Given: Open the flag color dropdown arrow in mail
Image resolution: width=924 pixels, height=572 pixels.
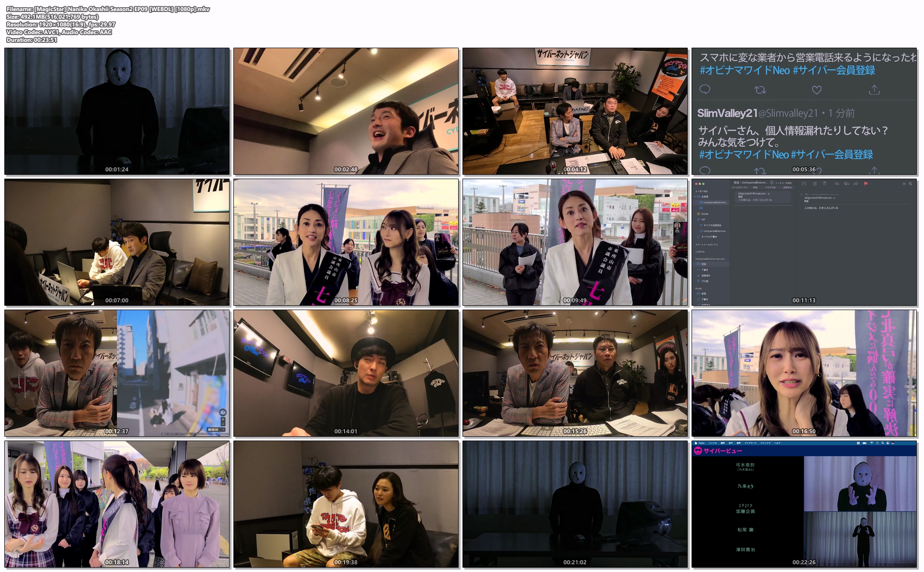Looking at the screenshot, I should coord(872,184).
